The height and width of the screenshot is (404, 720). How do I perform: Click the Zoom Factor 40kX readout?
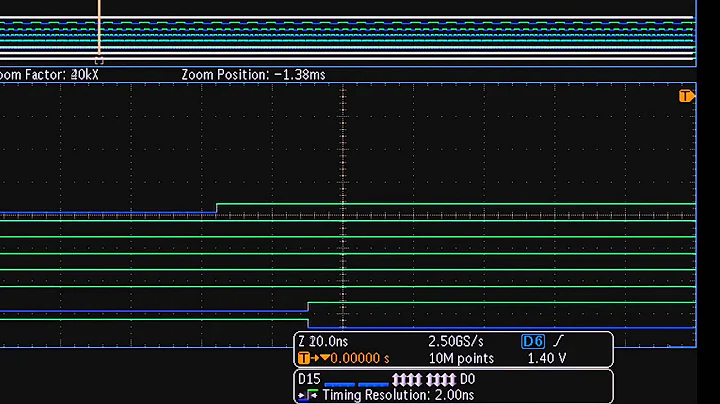pyautogui.click(x=49, y=75)
